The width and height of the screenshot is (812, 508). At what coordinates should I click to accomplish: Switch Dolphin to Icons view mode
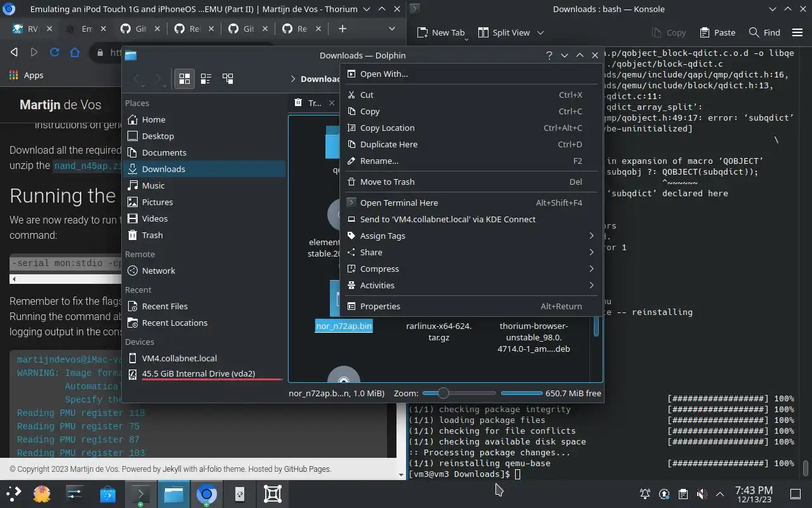[185, 79]
